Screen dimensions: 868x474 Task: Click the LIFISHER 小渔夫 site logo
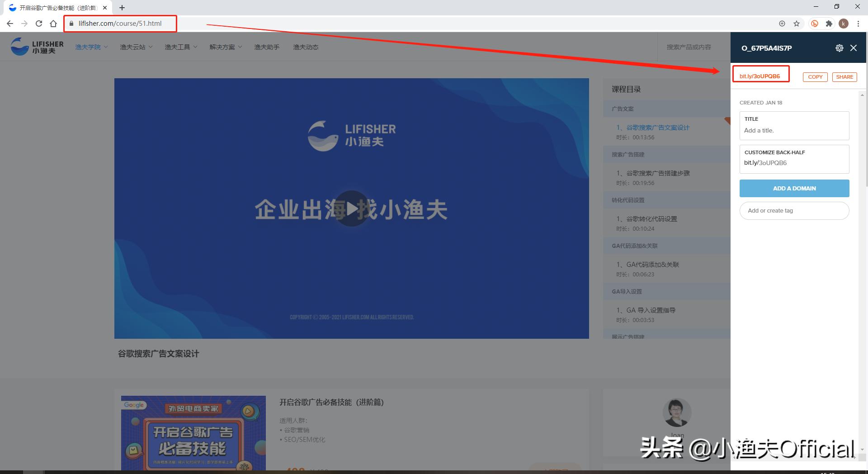tap(36, 47)
